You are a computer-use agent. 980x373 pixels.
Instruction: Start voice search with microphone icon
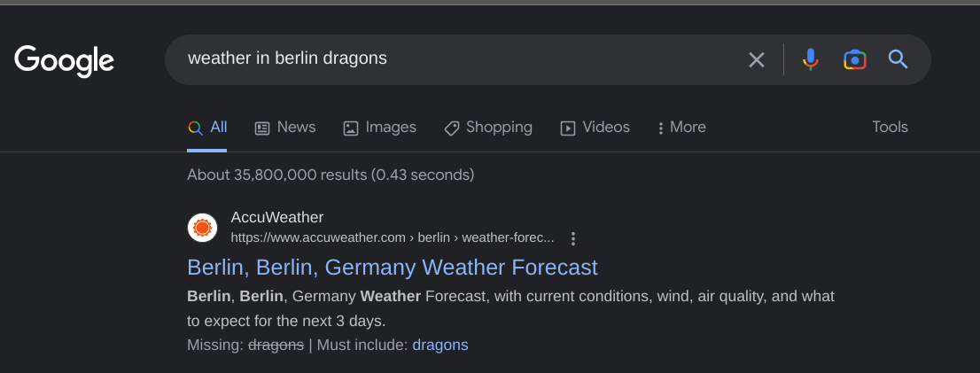pyautogui.click(x=810, y=59)
